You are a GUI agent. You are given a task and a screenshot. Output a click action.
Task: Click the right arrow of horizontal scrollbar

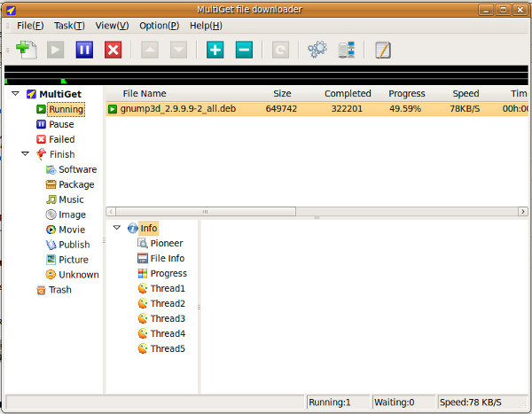[x=523, y=211]
